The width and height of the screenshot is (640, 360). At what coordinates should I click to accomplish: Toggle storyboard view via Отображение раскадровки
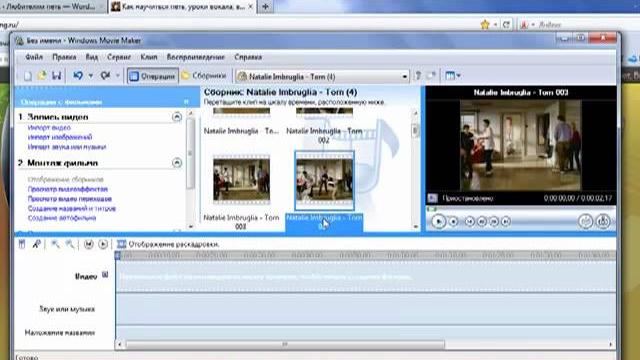(168, 244)
